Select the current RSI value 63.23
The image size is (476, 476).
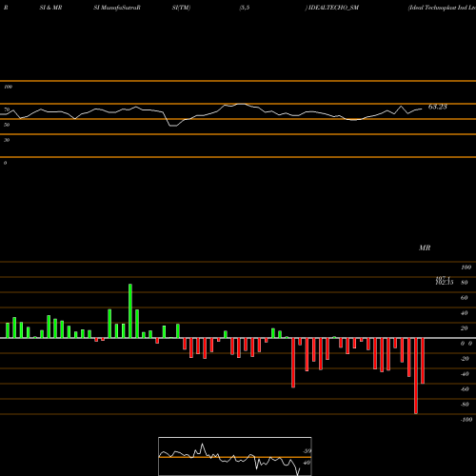coord(438,107)
